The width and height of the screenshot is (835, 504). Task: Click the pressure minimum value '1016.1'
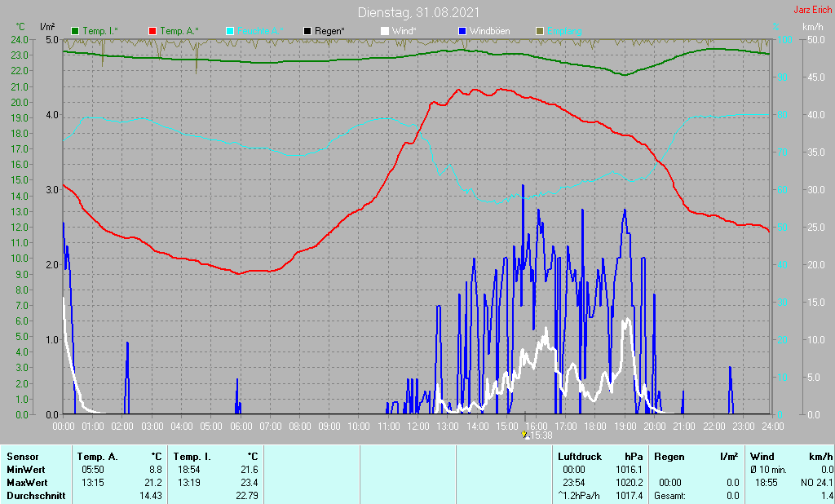629,470
